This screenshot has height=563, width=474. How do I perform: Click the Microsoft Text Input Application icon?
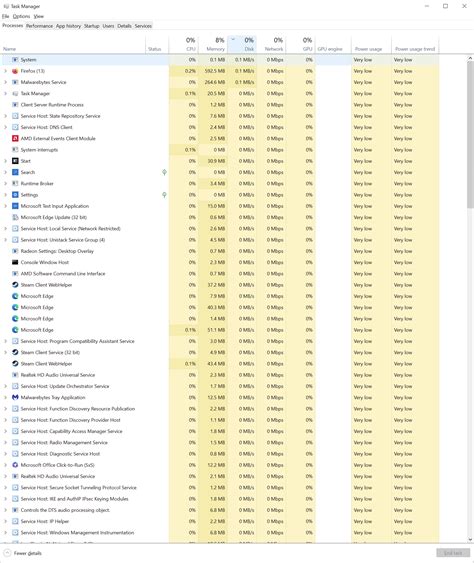coord(15,206)
